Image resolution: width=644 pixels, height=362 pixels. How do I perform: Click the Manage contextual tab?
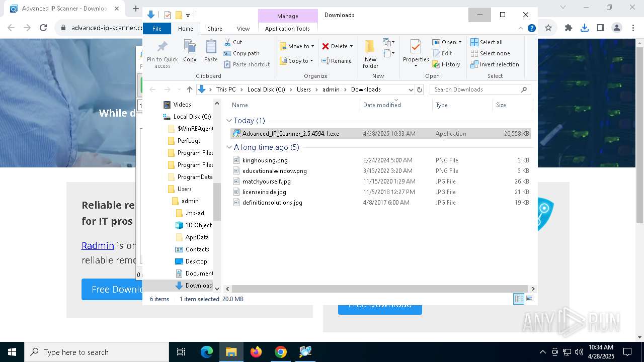(288, 16)
